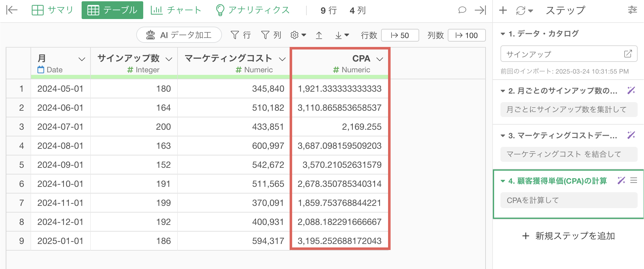Open step panel settings sliders icon

632,10
